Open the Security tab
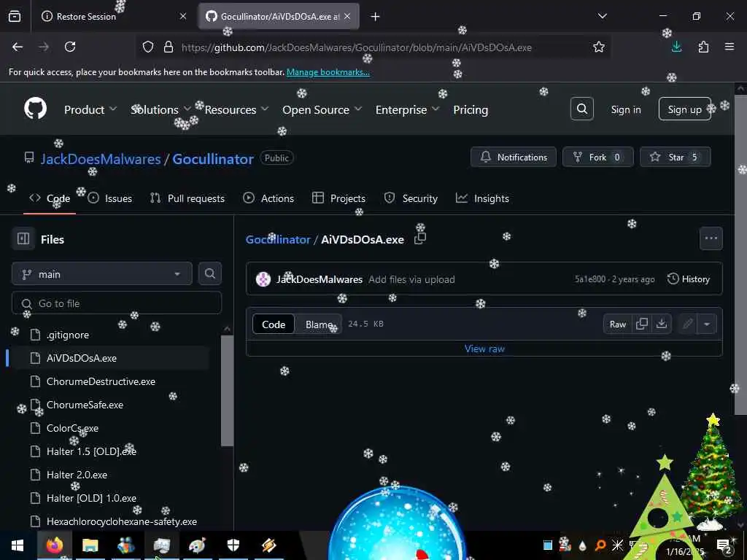 tap(411, 198)
